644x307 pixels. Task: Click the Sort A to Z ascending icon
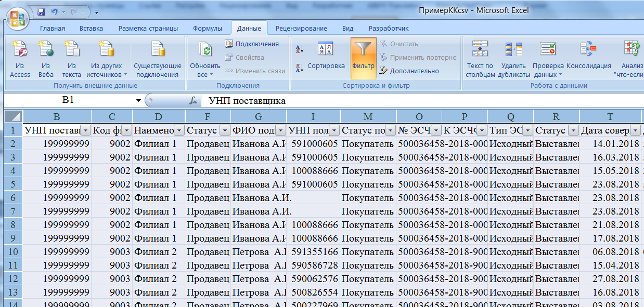point(300,49)
